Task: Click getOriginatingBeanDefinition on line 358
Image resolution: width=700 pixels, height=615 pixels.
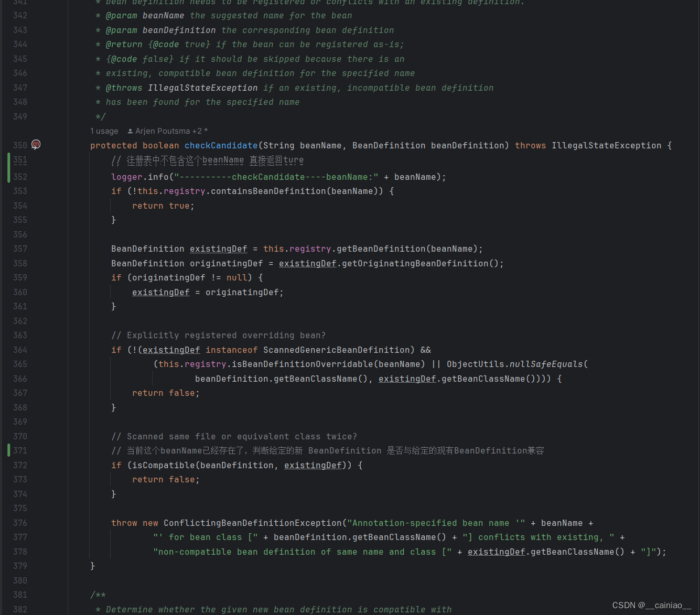Action: click(415, 264)
